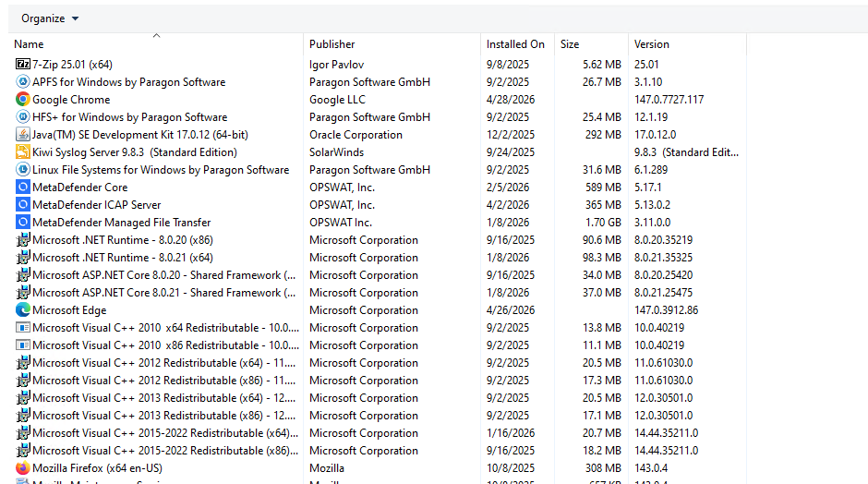
Task: Select the Google Chrome program name
Action: [x=71, y=100]
